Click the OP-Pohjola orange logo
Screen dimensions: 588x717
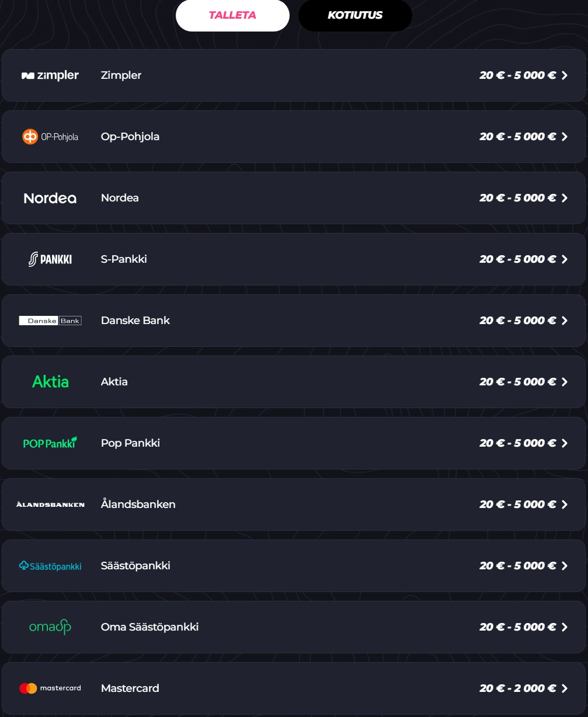click(x=50, y=137)
